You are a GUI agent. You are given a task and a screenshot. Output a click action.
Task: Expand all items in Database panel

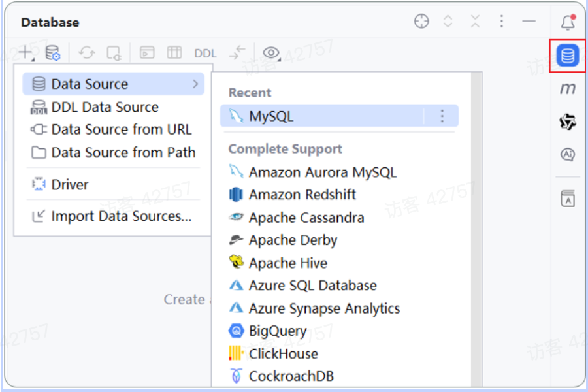(448, 22)
